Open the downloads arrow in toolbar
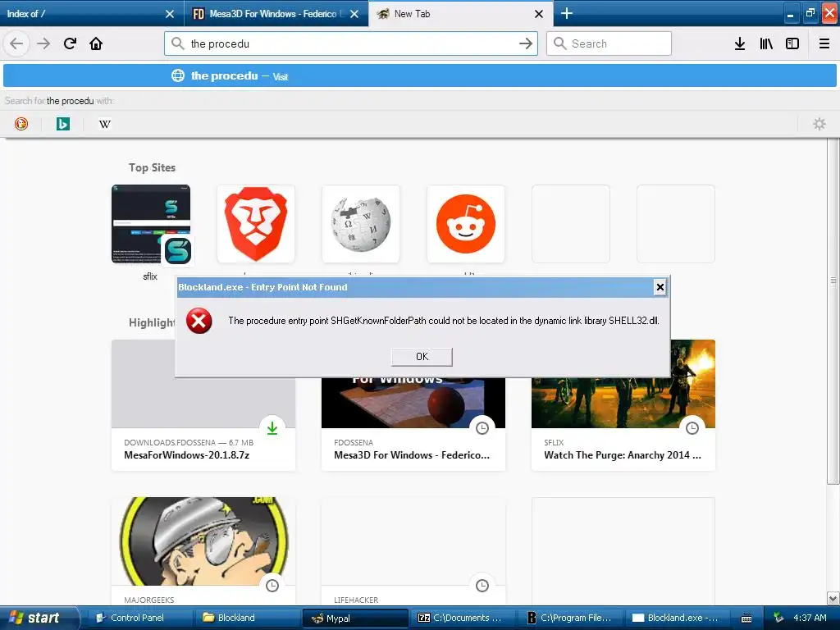This screenshot has height=630, width=840. pos(740,43)
